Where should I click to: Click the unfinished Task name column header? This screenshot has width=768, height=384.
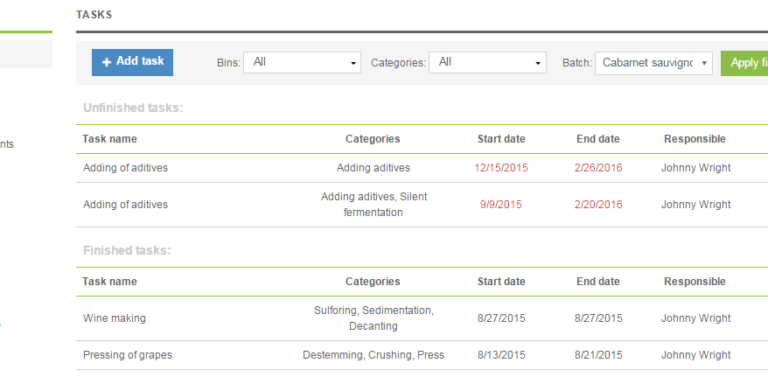pyautogui.click(x=109, y=139)
